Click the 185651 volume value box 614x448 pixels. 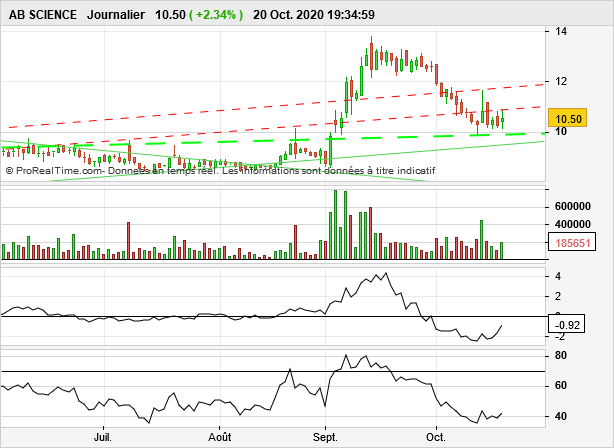(572, 242)
